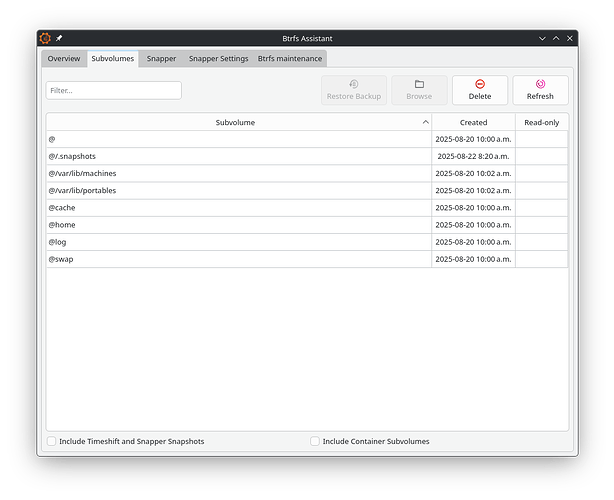
Task: Sort table by Created column
Action: (x=473, y=122)
